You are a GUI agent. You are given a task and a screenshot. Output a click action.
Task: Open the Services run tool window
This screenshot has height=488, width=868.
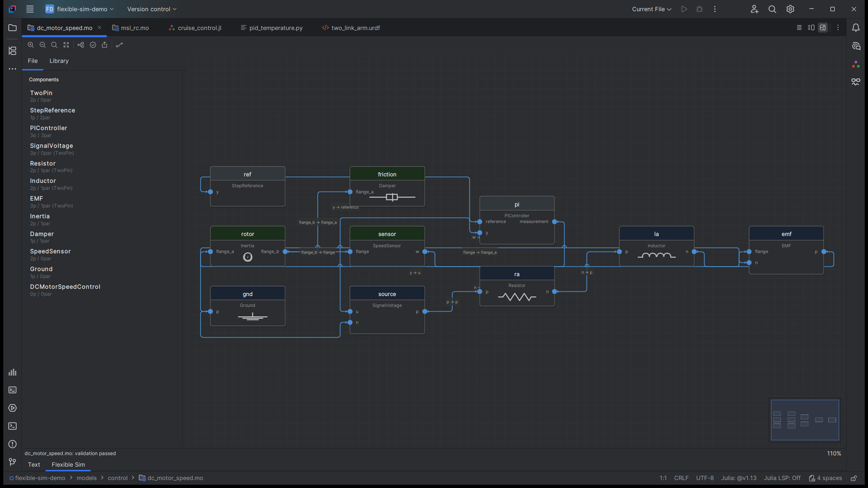click(12, 408)
